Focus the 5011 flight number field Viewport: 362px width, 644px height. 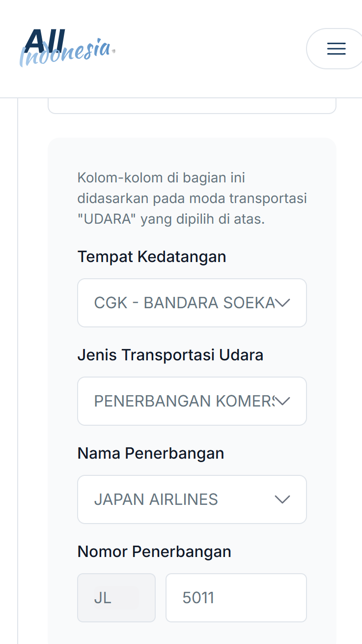pos(236,598)
